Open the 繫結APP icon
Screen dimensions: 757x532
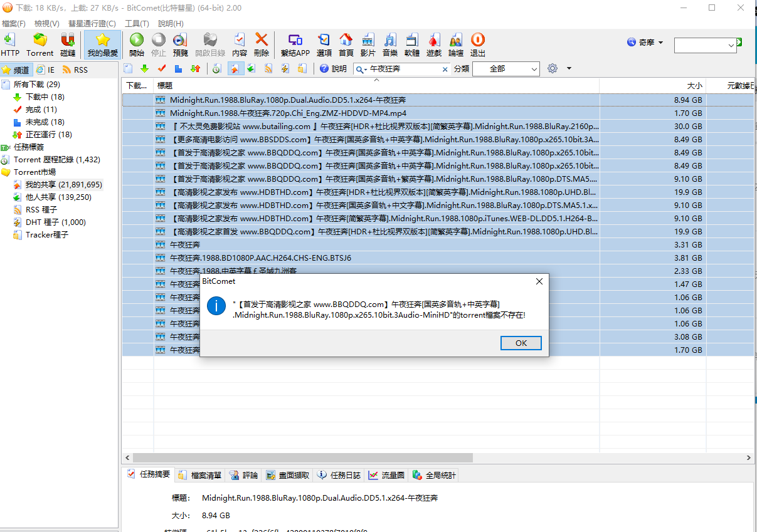tap(295, 45)
